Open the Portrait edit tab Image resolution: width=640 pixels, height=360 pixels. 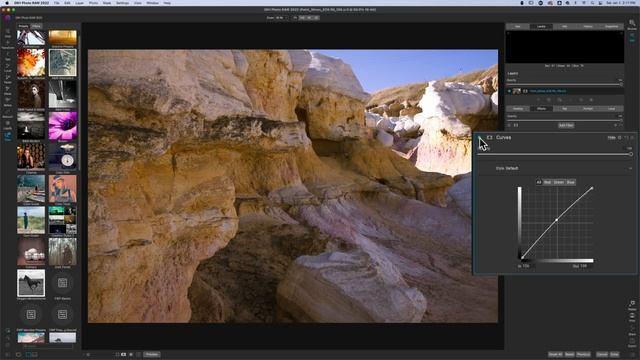pyautogui.click(x=588, y=109)
